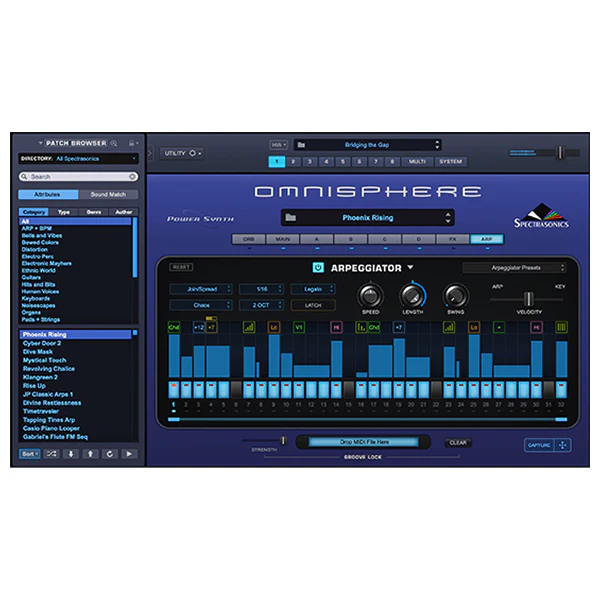Screen dimensions: 600x600
Task: Toggle arpeggiator step 15 button
Action: pos(349,390)
